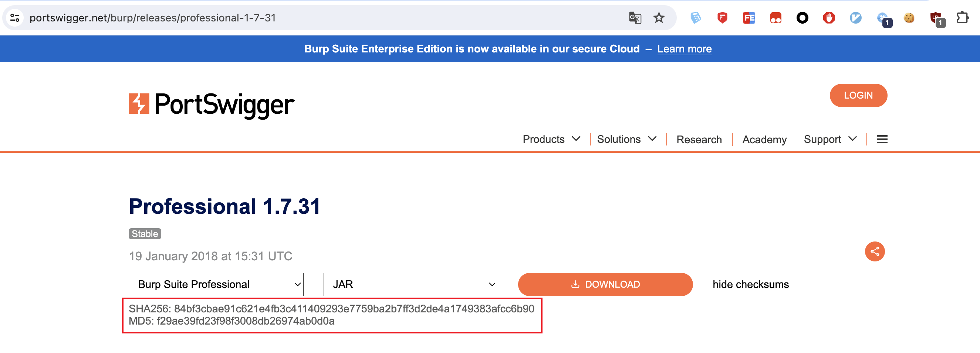Click the FE extension icon

(749, 18)
